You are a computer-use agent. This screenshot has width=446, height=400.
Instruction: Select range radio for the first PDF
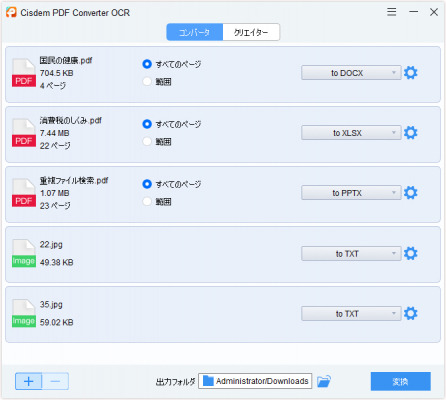tap(147, 81)
